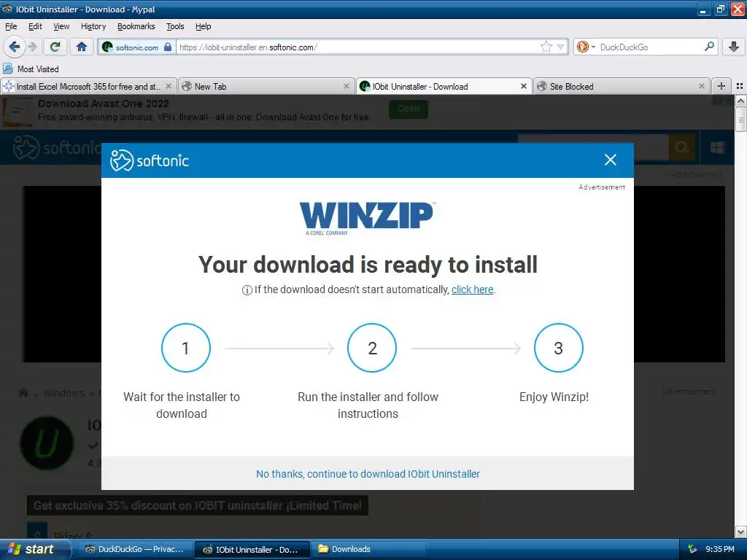This screenshot has width=747, height=560.
Task: Click the IObit Uninstaller green U app icon
Action: pos(47,443)
